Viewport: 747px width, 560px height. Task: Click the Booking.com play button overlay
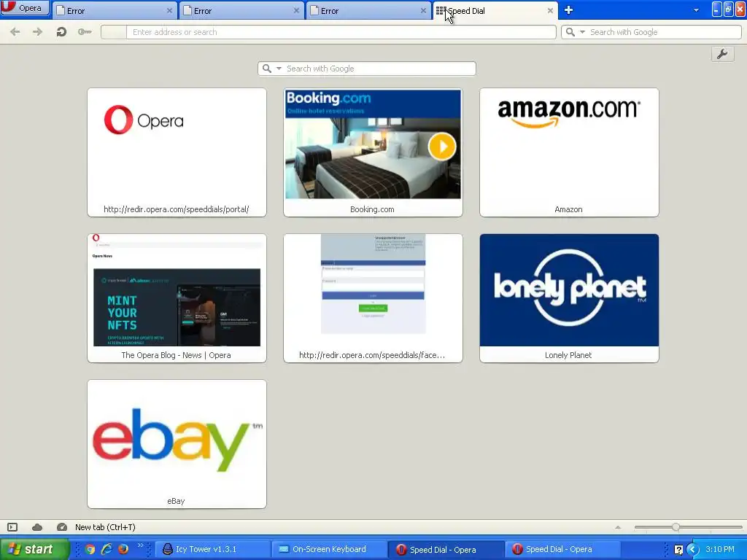[x=442, y=147]
